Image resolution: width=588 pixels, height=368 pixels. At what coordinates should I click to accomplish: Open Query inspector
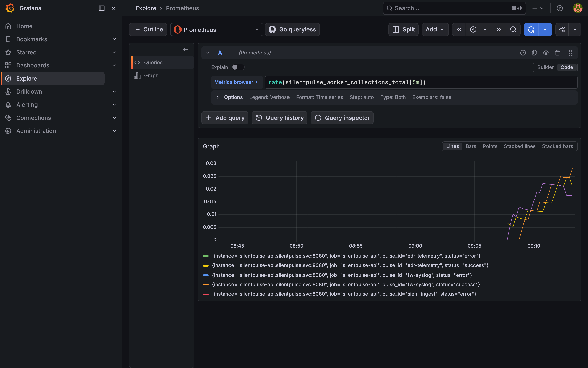(342, 118)
